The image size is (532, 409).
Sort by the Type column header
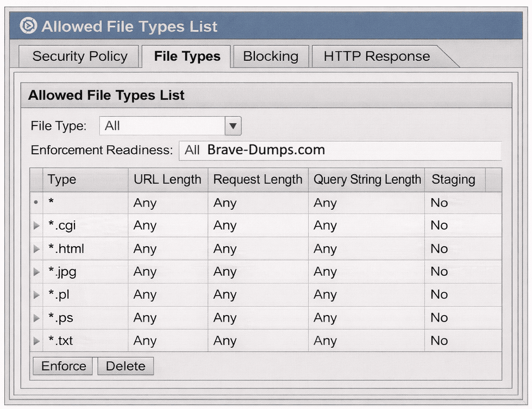click(x=61, y=180)
